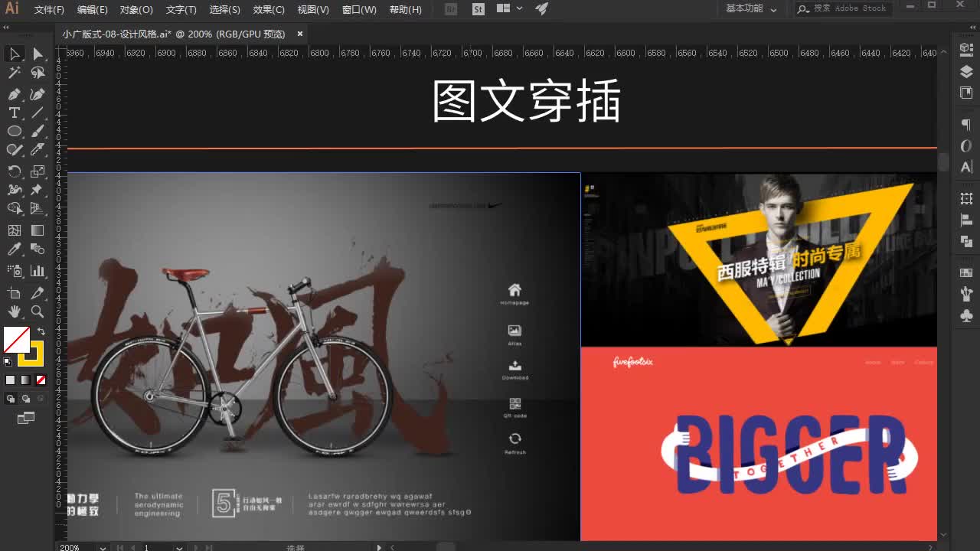This screenshot has width=980, height=551.
Task: Click the Fill color box
Action: tap(17, 340)
